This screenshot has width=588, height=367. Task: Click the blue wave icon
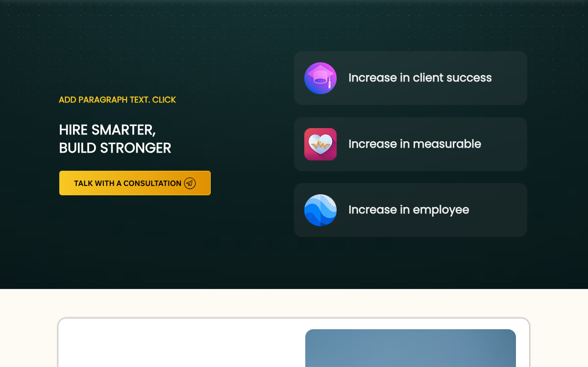click(x=320, y=210)
